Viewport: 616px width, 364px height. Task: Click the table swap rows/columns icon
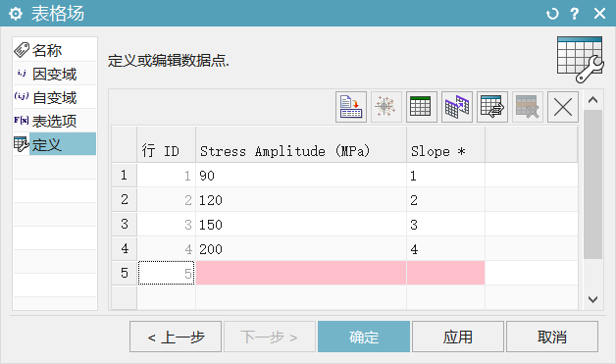point(492,107)
